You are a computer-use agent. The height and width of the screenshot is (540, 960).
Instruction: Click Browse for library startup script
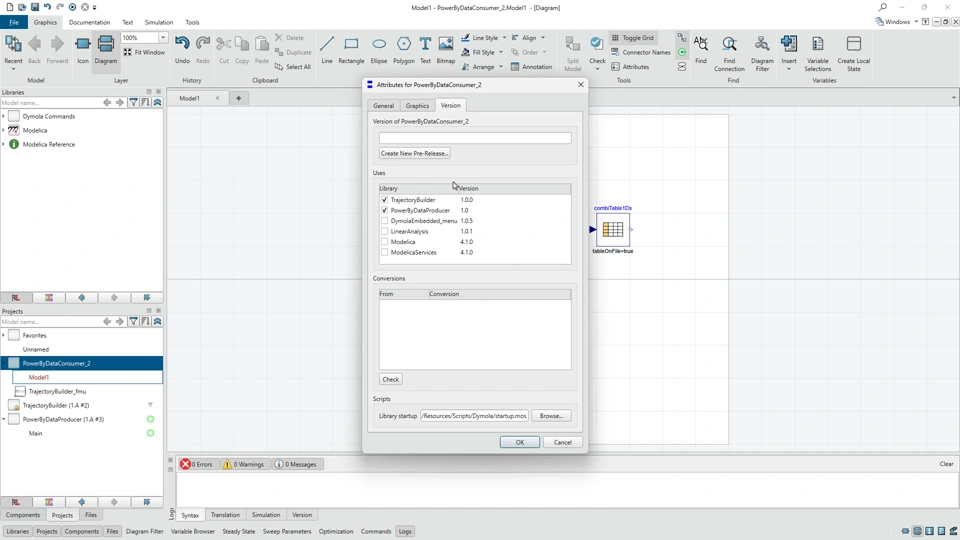click(551, 416)
